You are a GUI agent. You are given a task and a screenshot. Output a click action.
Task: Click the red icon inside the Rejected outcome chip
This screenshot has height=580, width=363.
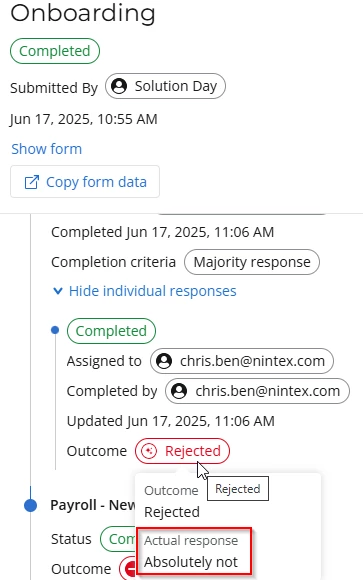pyautogui.click(x=149, y=451)
